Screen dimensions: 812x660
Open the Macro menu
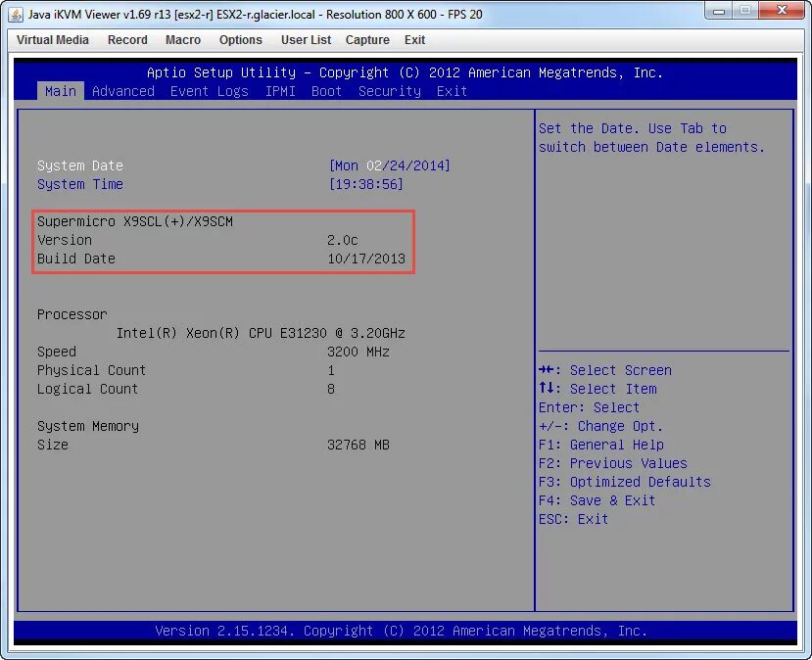coord(183,40)
